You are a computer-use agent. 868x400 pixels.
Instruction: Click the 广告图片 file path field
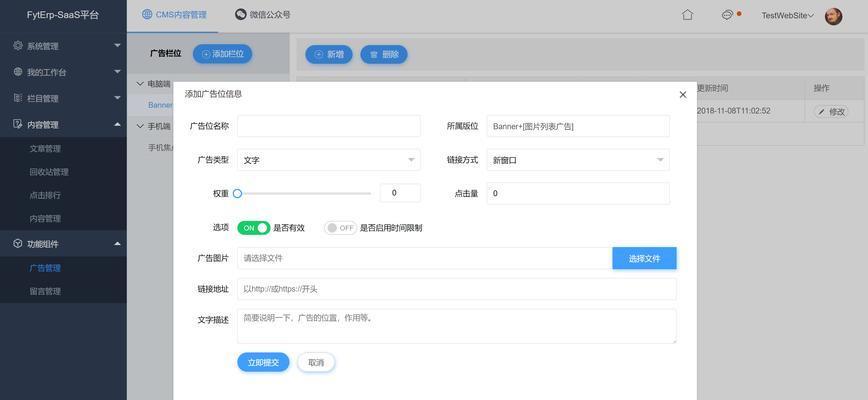point(425,258)
